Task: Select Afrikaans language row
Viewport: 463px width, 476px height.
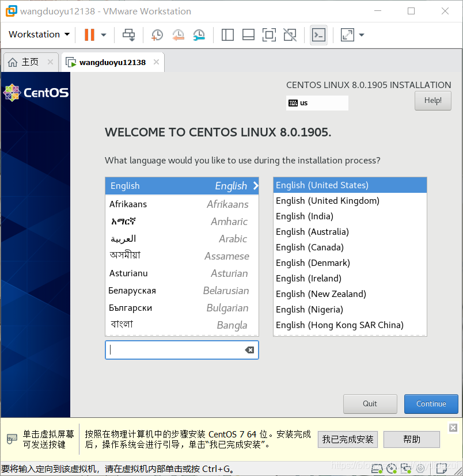Action: click(182, 204)
